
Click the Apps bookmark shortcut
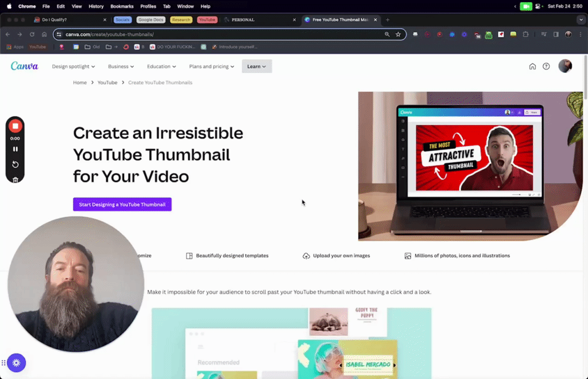tap(15, 47)
